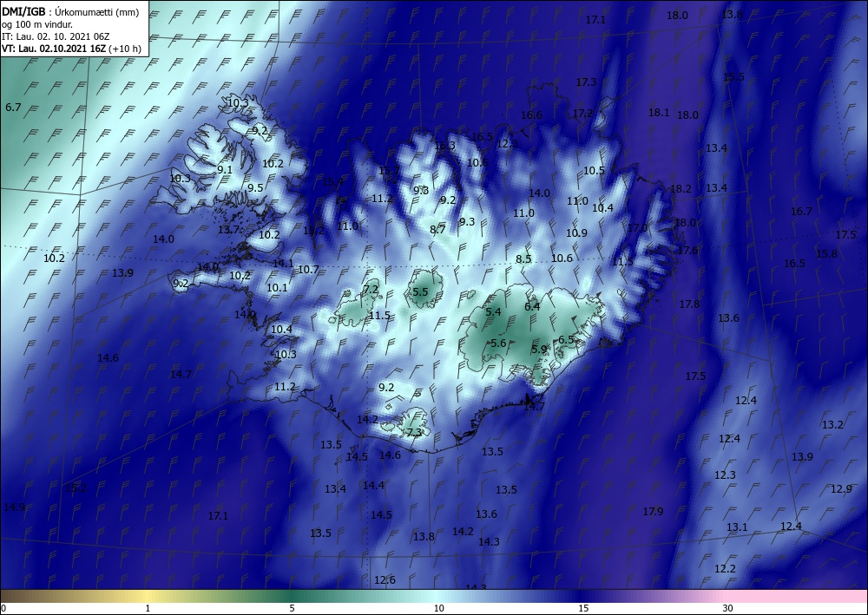Click the 1 tick on the color scale
The width and height of the screenshot is (868, 615).
148,608
